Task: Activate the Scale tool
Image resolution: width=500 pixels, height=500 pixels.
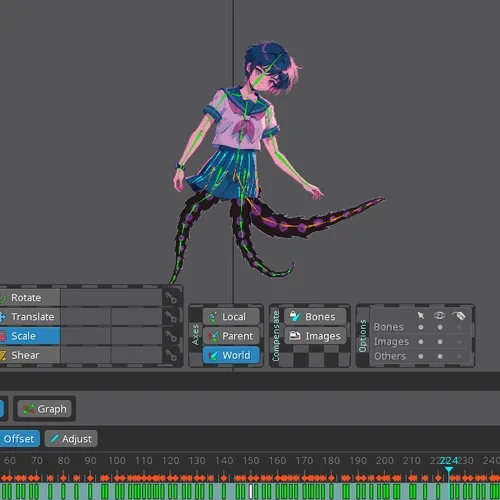Action: (x=30, y=336)
